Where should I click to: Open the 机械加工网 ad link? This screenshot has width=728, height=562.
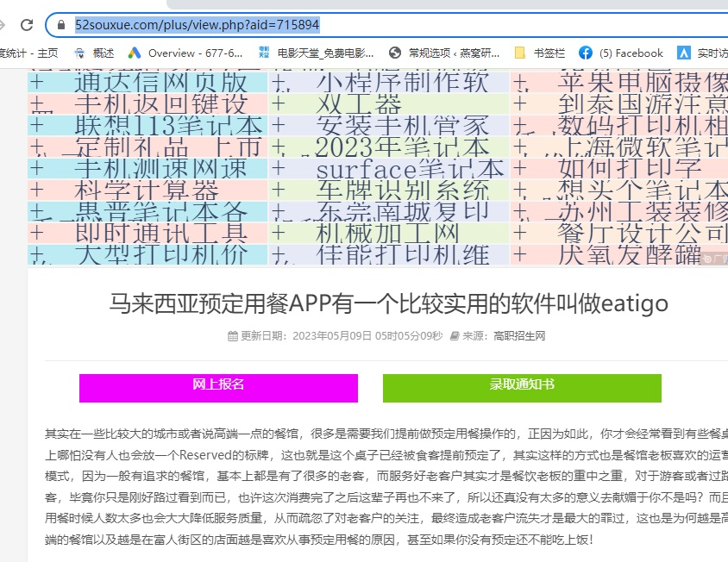387,233
